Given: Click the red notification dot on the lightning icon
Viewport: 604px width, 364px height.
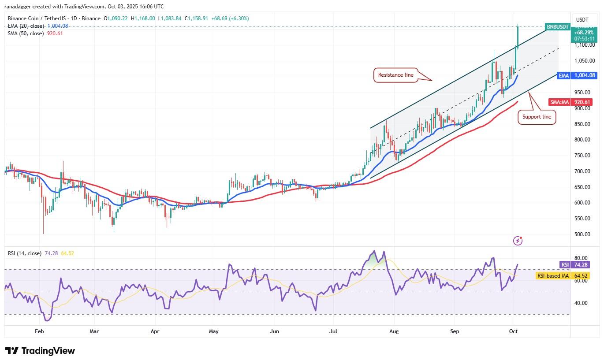Looking at the screenshot, I should pyautogui.click(x=521, y=237).
